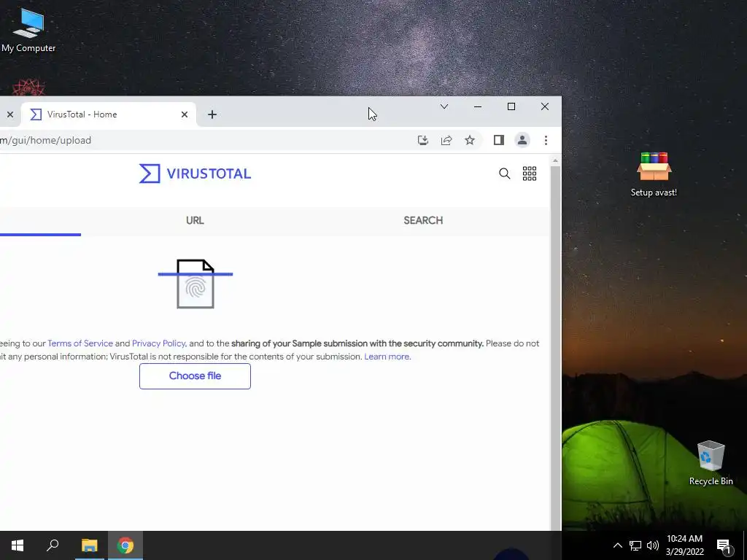Screen dimensions: 747x560
Task: Open the taskbar clock and date
Action: [684, 545]
